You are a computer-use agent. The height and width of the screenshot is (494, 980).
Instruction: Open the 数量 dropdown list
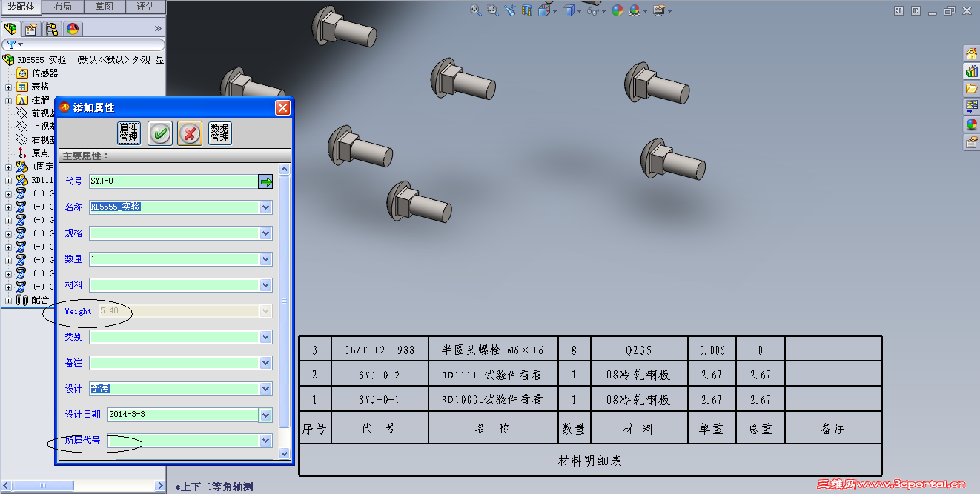(266, 259)
